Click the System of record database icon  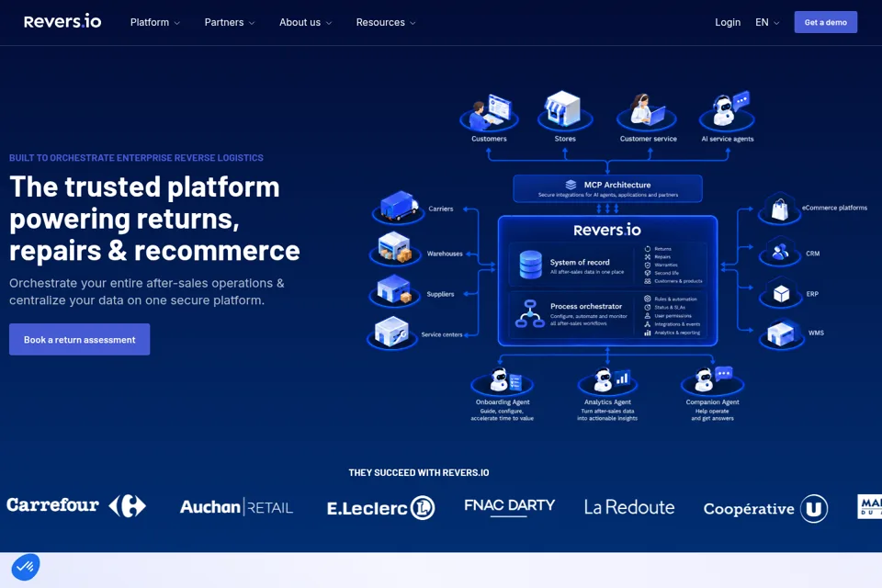coord(530,265)
